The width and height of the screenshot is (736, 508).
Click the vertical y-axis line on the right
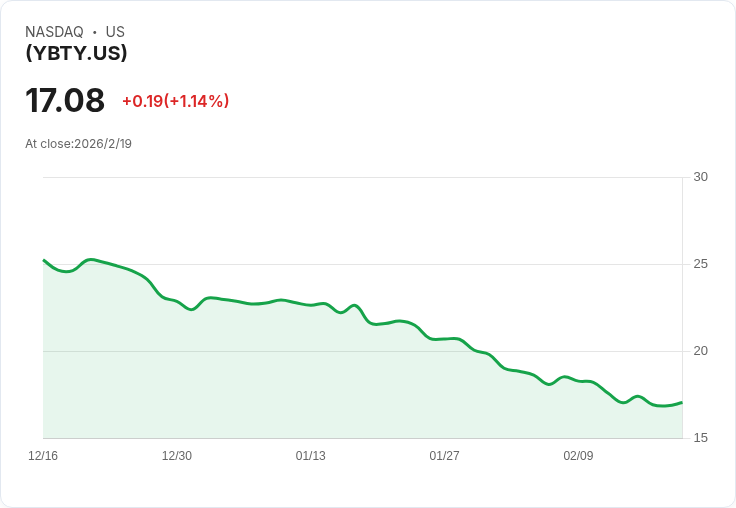point(682,300)
